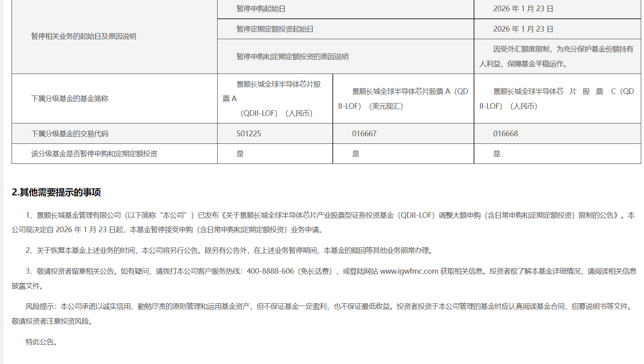Click the text '敬请投资者注意投资风险。'
The image size is (644, 364).
(53, 321)
